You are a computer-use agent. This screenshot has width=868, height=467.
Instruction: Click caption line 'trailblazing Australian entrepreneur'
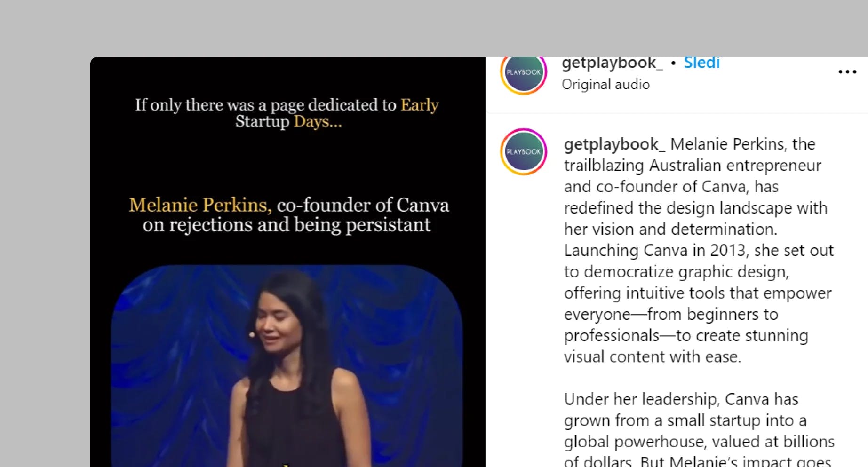point(693,166)
